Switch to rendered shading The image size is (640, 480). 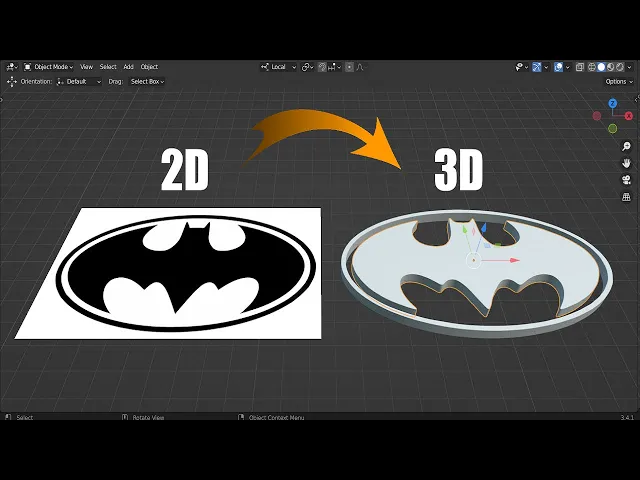pos(620,67)
